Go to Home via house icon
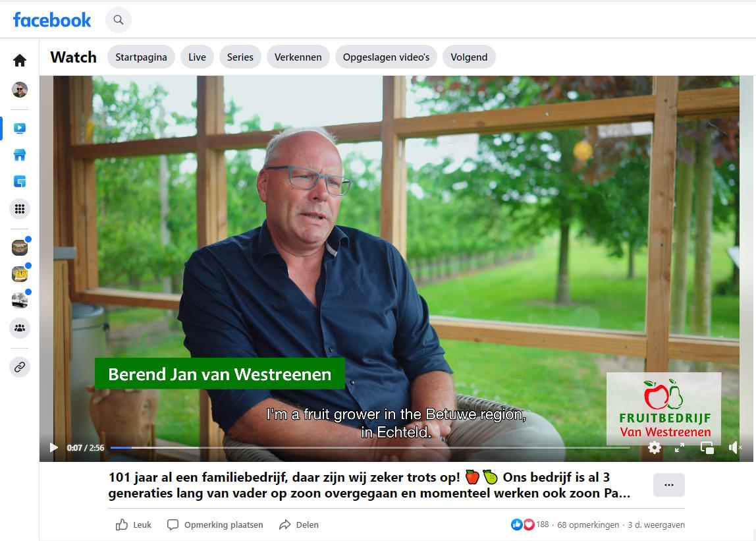Image resolution: width=756 pixels, height=541 pixels. (x=20, y=61)
